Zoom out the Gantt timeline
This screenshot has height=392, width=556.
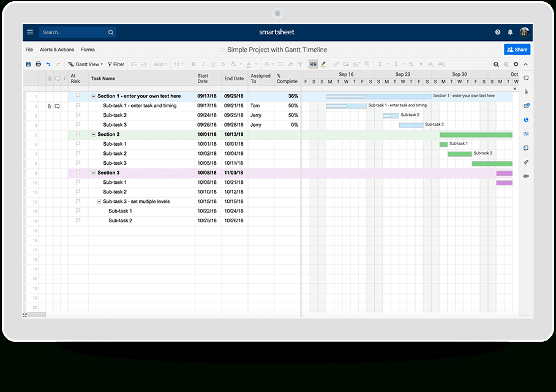click(496, 64)
